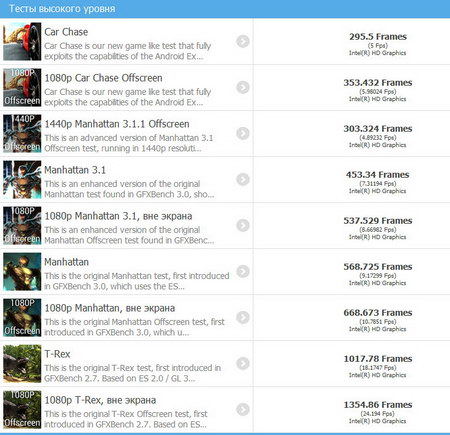
Task: Click Intel(R) HD Graphics label under 1354.86 Frames
Action: click(377, 421)
